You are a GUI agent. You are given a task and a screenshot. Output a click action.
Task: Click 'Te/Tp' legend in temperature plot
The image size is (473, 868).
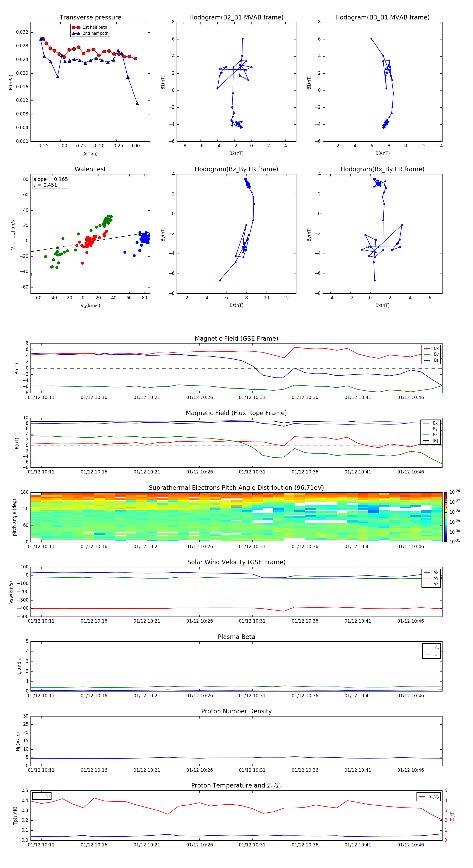(x=429, y=796)
